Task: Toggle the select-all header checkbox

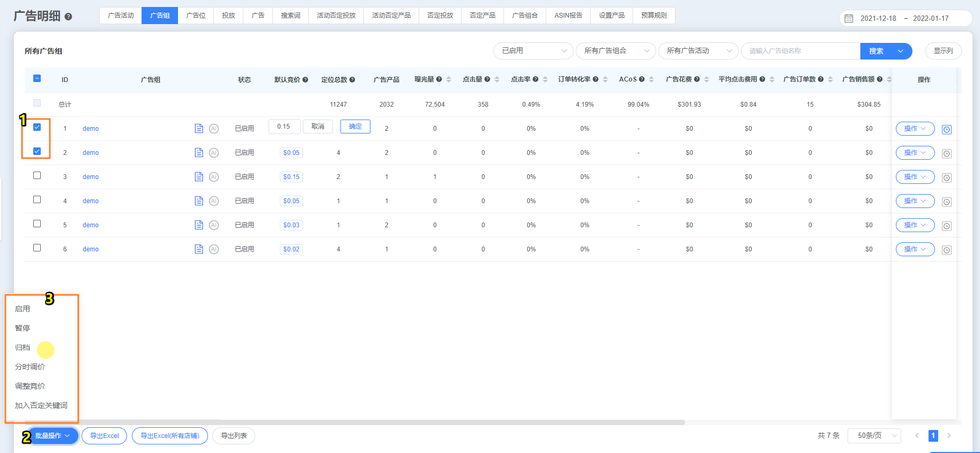Action: pyautogui.click(x=37, y=78)
